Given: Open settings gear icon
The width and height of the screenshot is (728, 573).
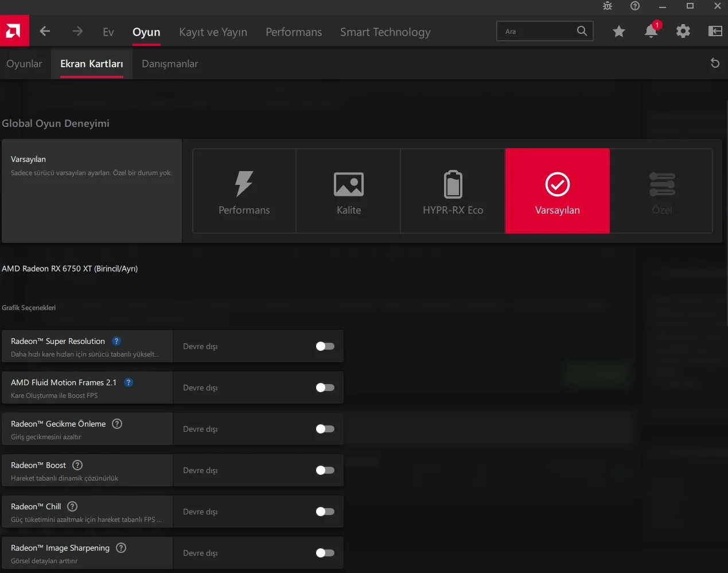Looking at the screenshot, I should click(683, 32).
